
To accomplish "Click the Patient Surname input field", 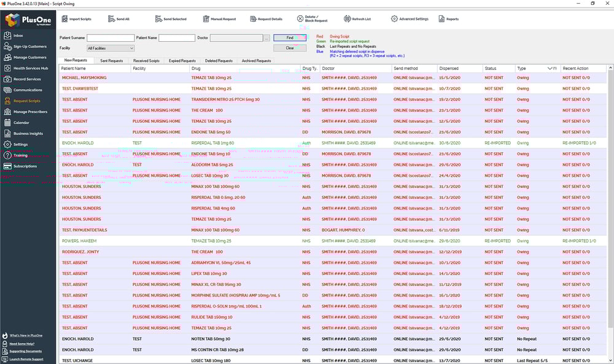I will 111,38.
